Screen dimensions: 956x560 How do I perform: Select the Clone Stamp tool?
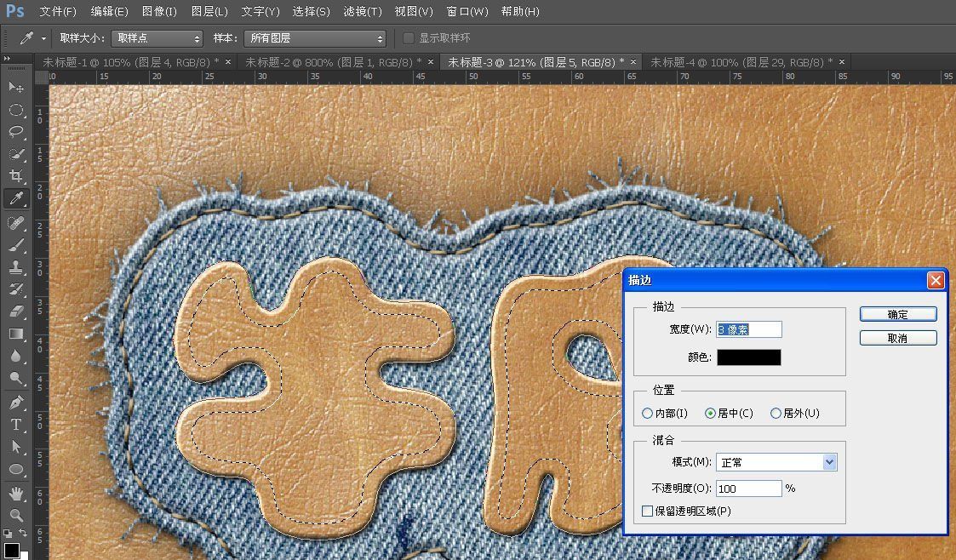(x=16, y=267)
